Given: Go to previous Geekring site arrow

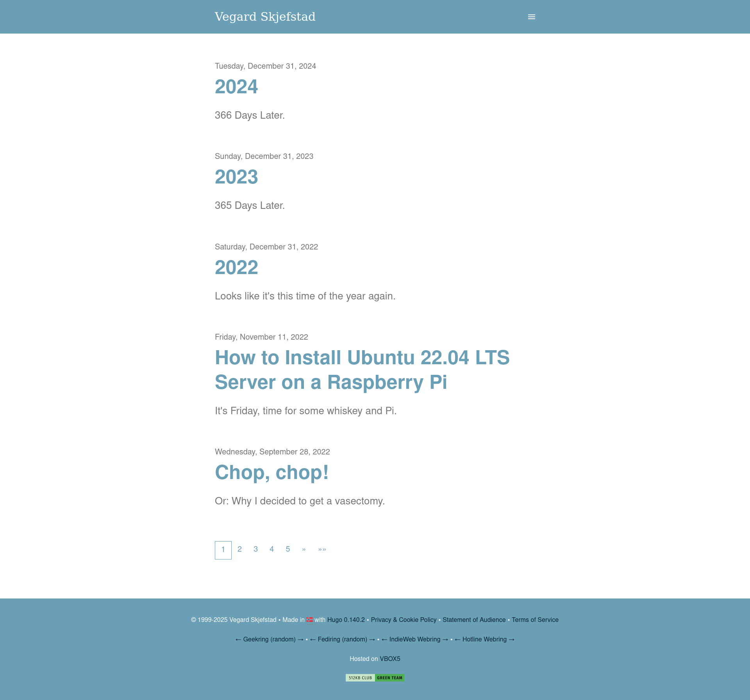Looking at the screenshot, I should point(238,639).
